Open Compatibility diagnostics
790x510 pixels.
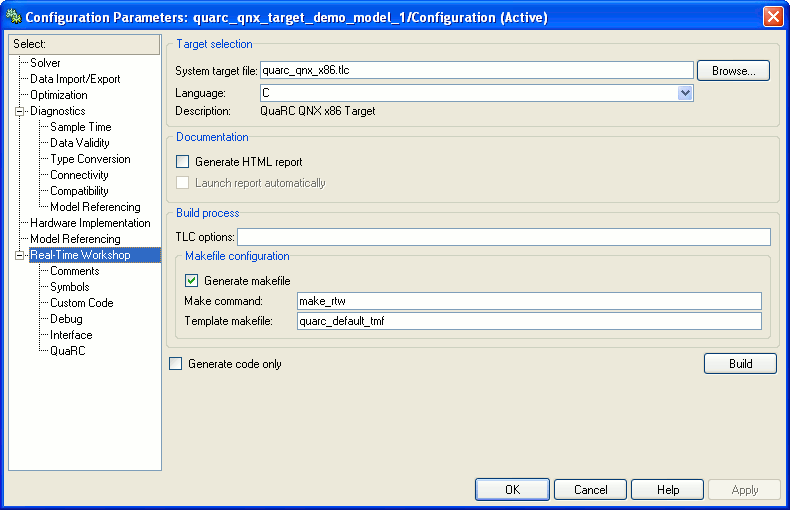click(79, 191)
